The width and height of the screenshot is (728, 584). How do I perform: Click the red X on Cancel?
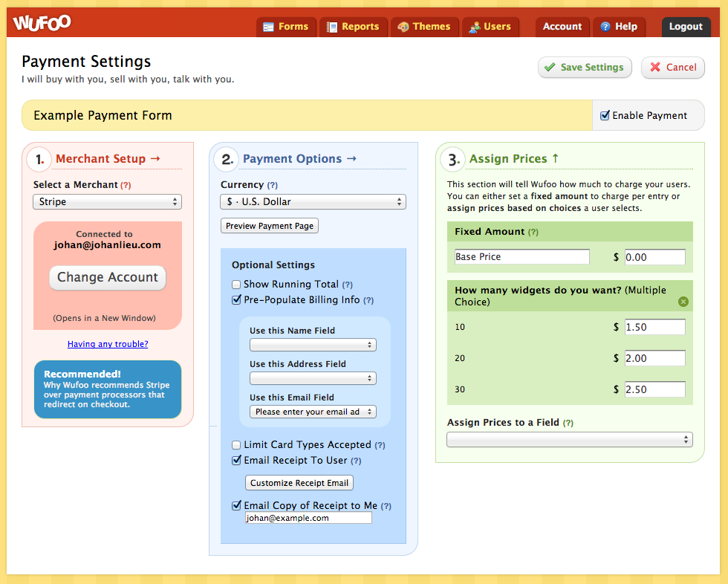pos(655,67)
